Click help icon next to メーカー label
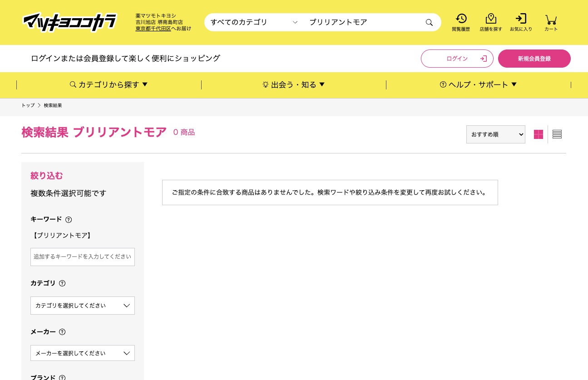Image resolution: width=588 pixels, height=380 pixels. point(62,332)
